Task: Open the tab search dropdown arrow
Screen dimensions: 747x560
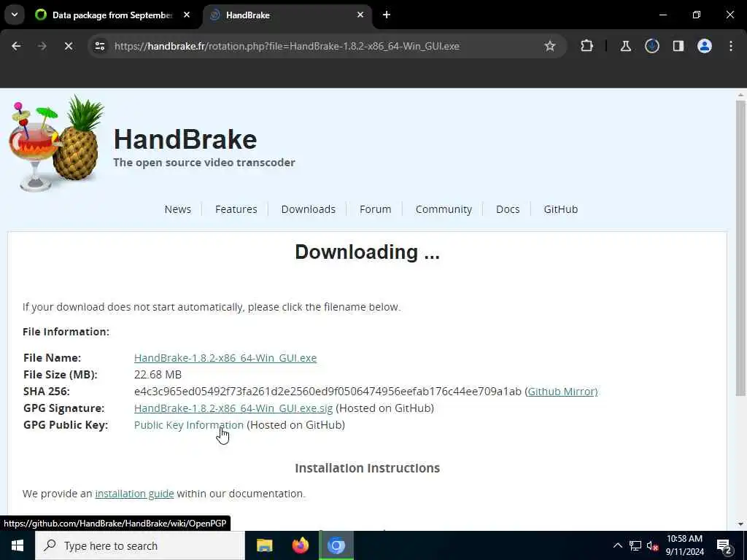Action: tap(15, 15)
